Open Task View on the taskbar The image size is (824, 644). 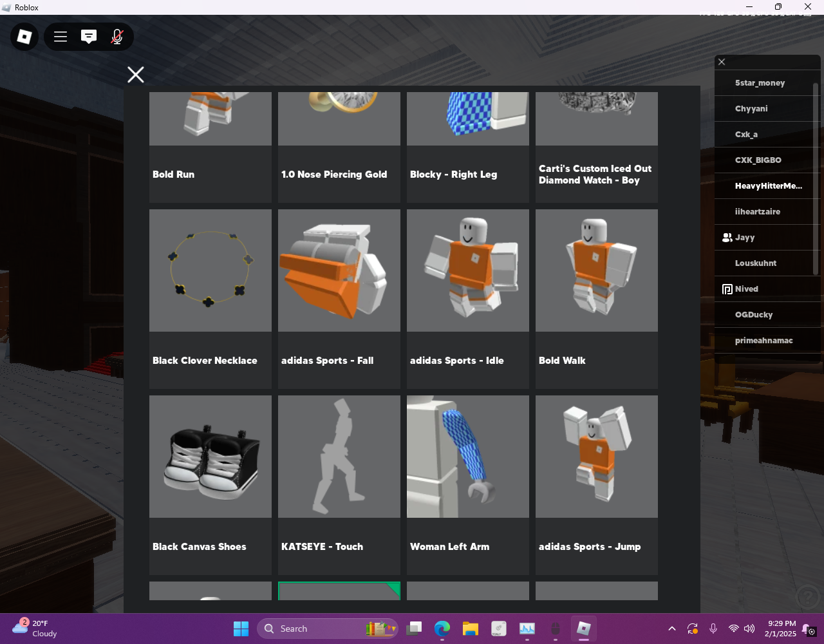pyautogui.click(x=414, y=629)
